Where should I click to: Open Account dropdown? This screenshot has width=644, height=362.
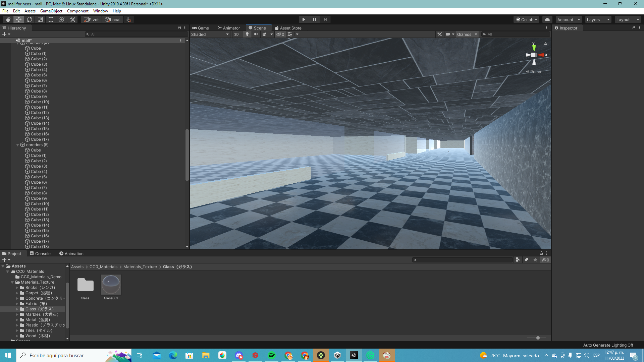click(x=569, y=19)
